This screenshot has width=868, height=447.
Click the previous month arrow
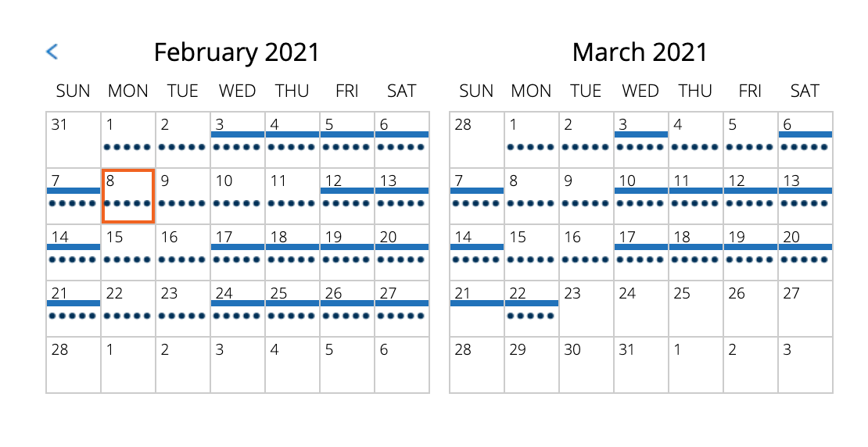click(x=52, y=52)
